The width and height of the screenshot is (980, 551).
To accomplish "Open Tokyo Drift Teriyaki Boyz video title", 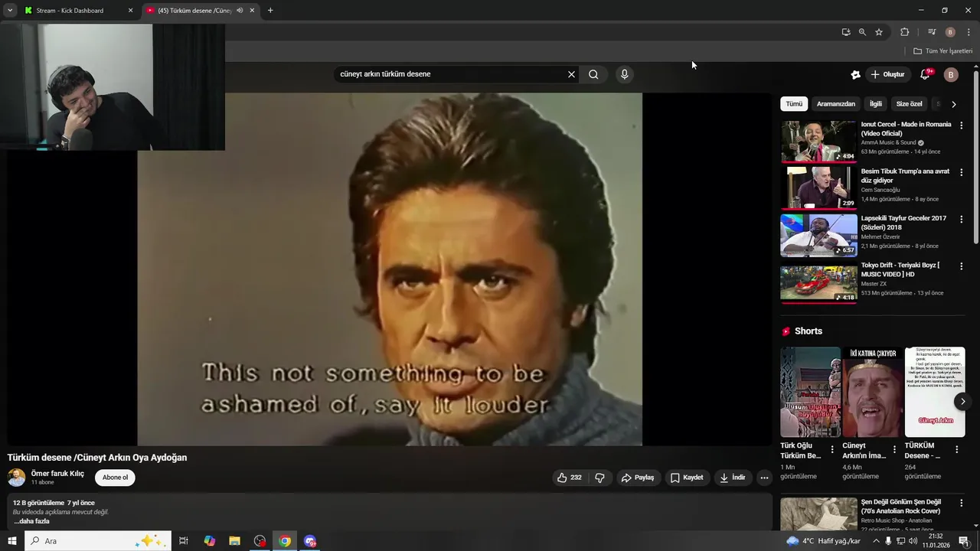I will pyautogui.click(x=900, y=269).
